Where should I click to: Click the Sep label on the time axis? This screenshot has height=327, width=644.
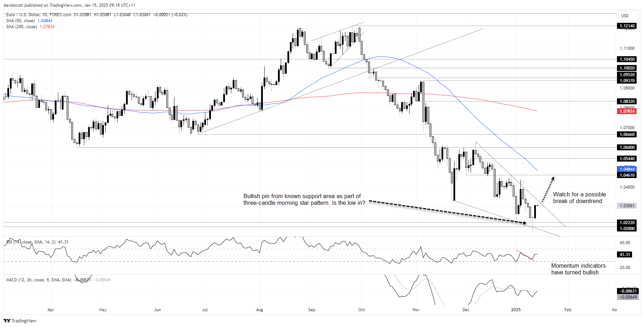coord(312,310)
